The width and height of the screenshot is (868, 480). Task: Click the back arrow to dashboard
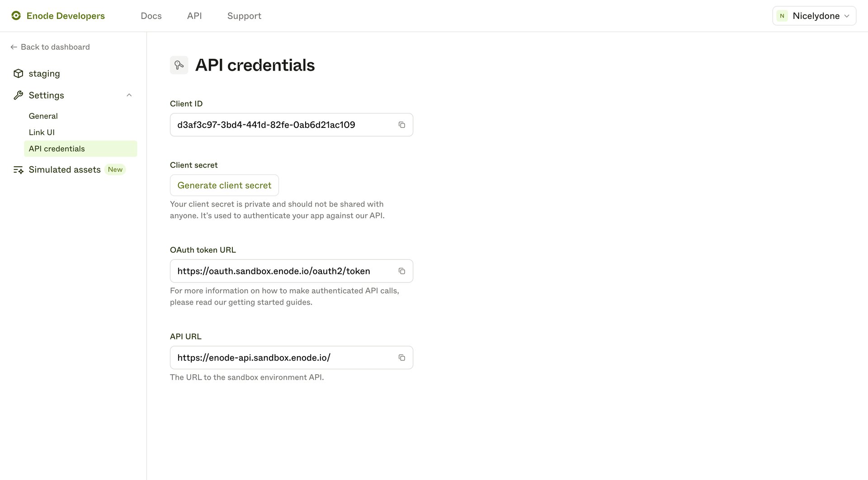coord(13,47)
